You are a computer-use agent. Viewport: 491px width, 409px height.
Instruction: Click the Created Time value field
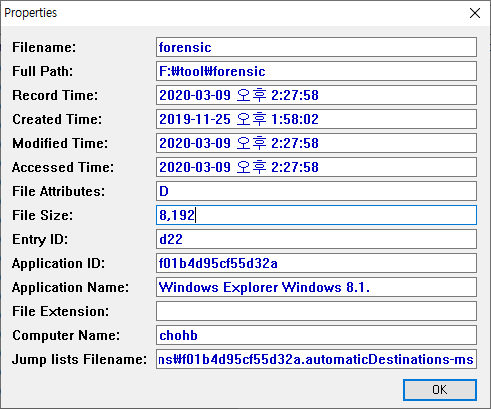(316, 119)
